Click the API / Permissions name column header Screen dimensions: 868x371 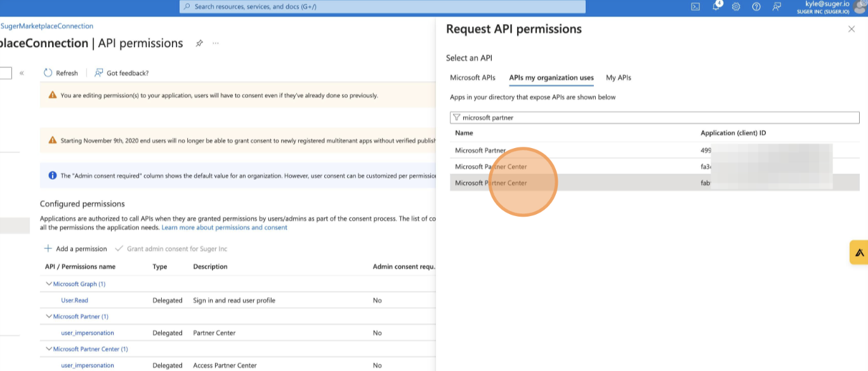[80, 267]
